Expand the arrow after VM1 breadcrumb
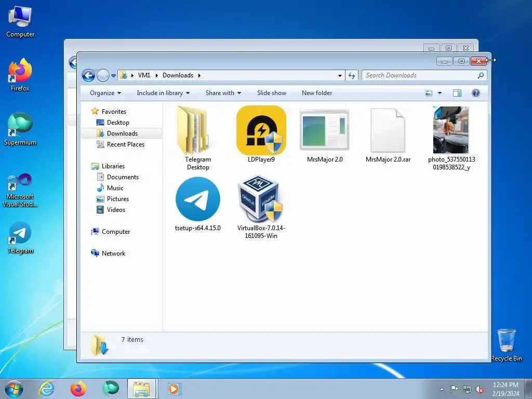 [157, 75]
